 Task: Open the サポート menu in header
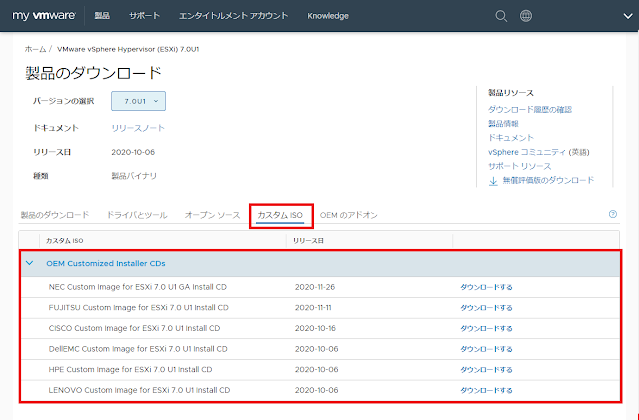tap(144, 16)
